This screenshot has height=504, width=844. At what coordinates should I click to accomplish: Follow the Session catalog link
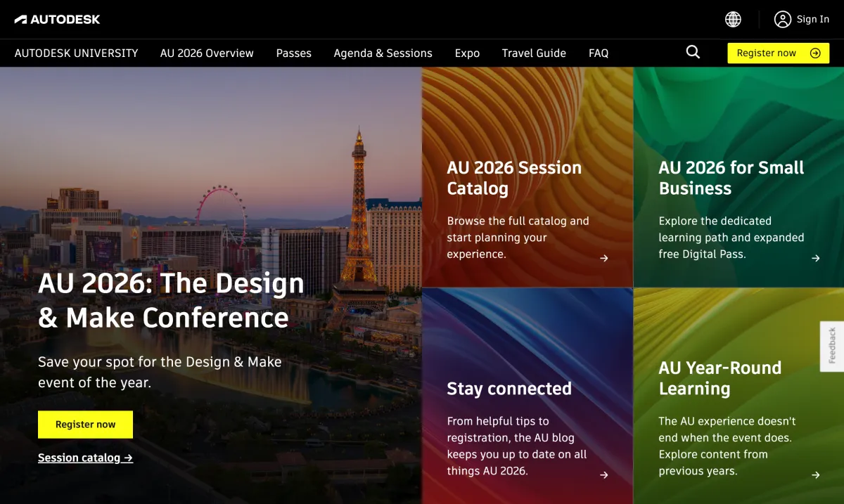tap(85, 458)
